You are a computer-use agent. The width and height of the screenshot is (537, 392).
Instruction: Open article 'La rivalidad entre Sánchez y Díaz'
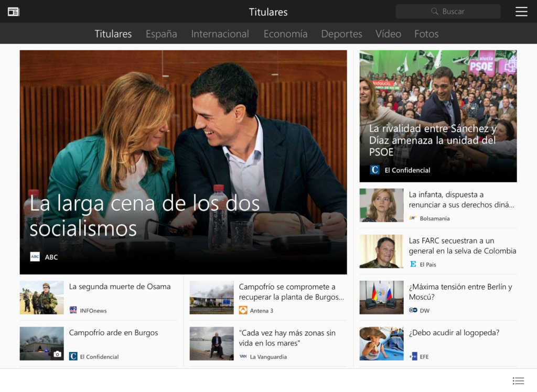pos(433,140)
